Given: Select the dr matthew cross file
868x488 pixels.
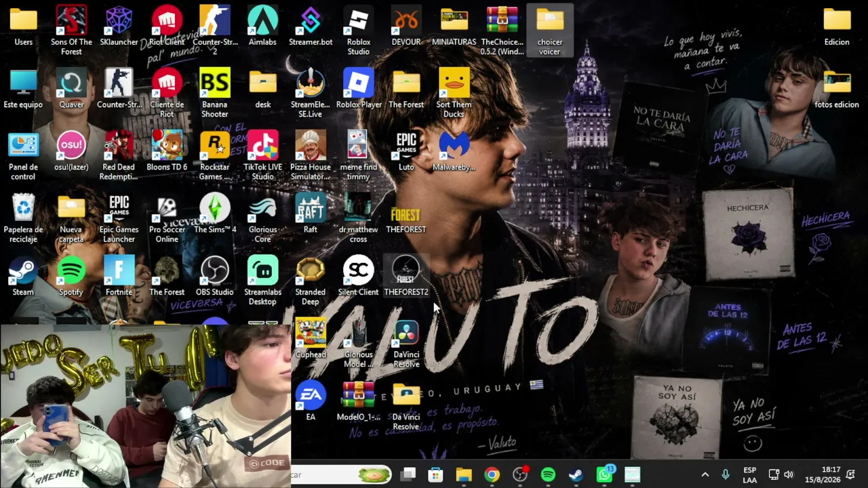Looking at the screenshot, I should 358,218.
